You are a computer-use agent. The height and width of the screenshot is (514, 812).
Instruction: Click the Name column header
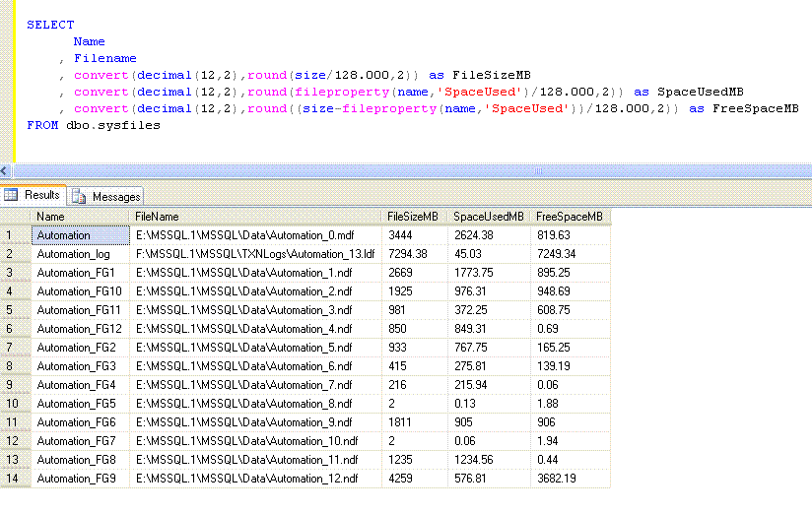point(81,216)
